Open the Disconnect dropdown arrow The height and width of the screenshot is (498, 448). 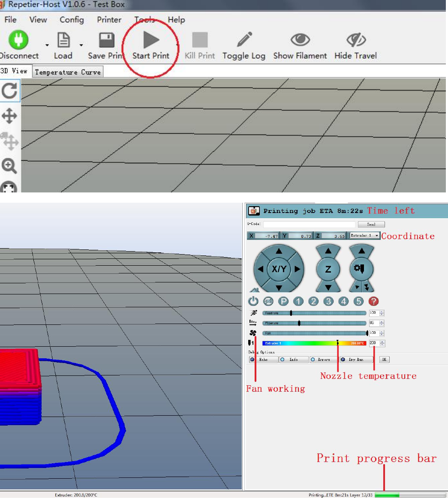(x=47, y=45)
